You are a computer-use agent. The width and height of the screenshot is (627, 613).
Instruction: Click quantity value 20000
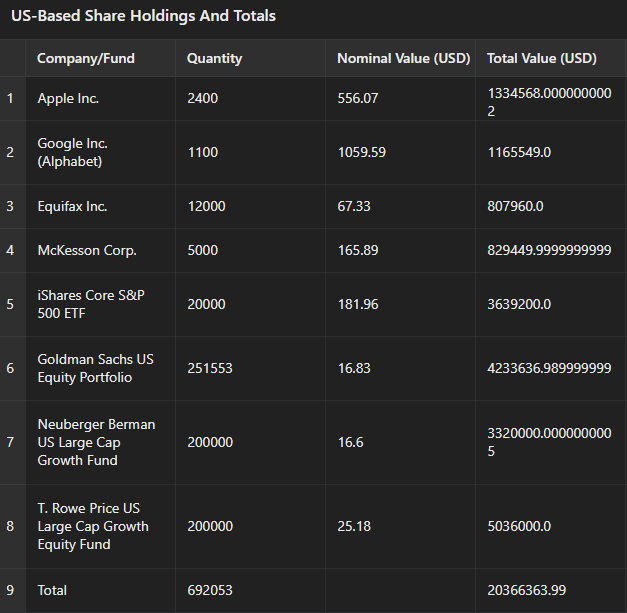click(206, 304)
